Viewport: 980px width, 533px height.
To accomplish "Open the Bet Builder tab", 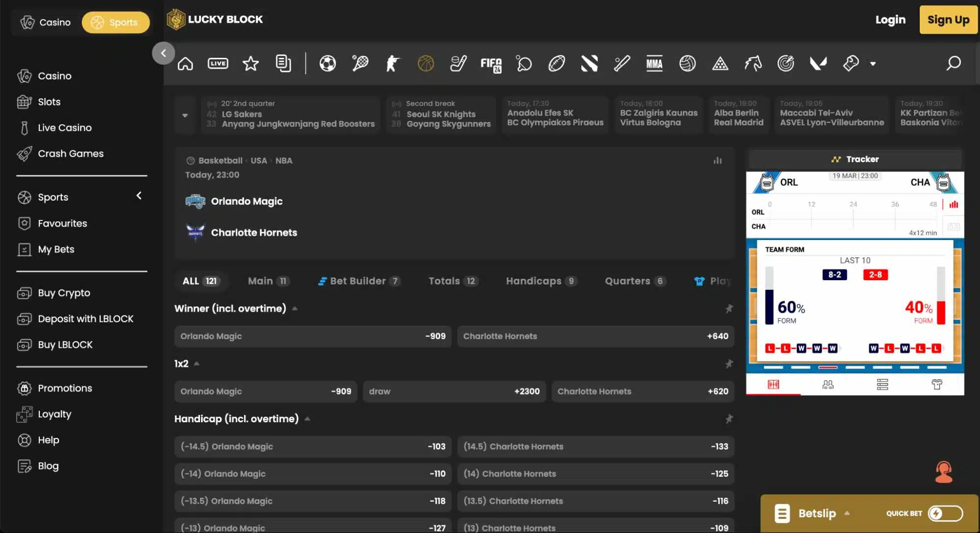I will (359, 281).
